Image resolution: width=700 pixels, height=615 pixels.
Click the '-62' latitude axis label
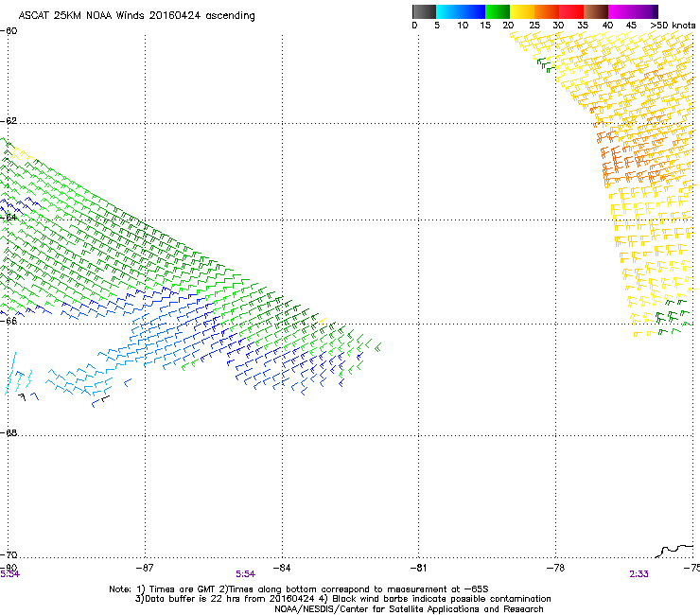point(9,121)
